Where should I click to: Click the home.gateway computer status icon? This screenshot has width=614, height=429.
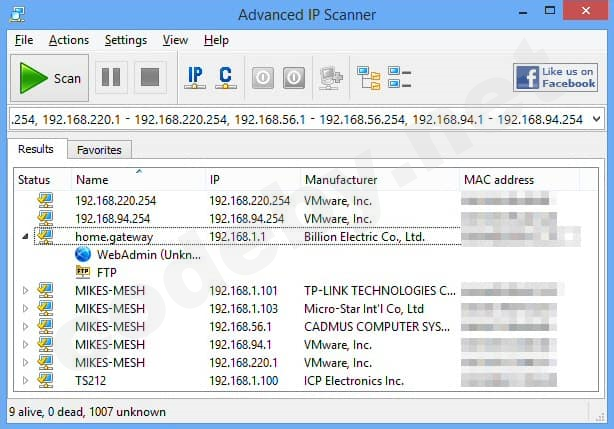(x=45, y=236)
